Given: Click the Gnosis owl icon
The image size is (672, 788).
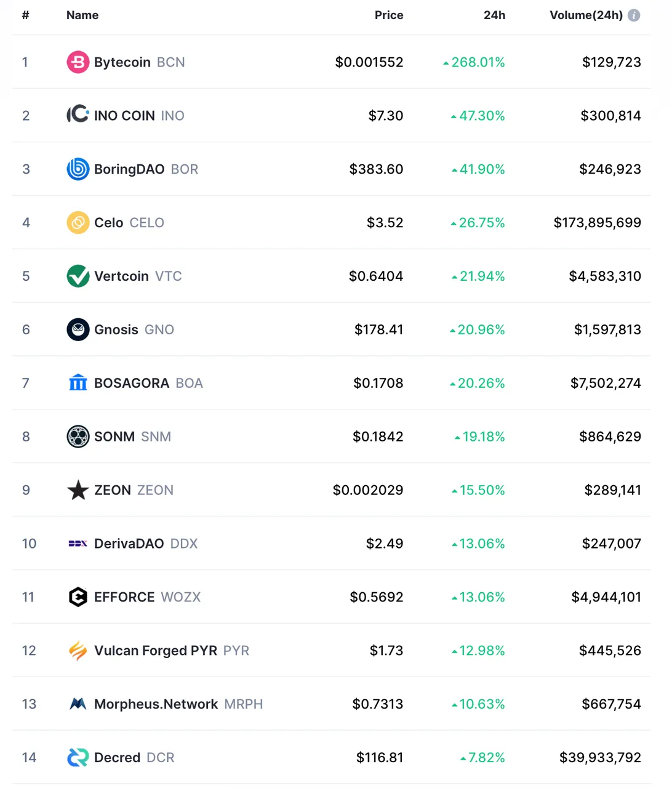Looking at the screenshot, I should [x=78, y=329].
